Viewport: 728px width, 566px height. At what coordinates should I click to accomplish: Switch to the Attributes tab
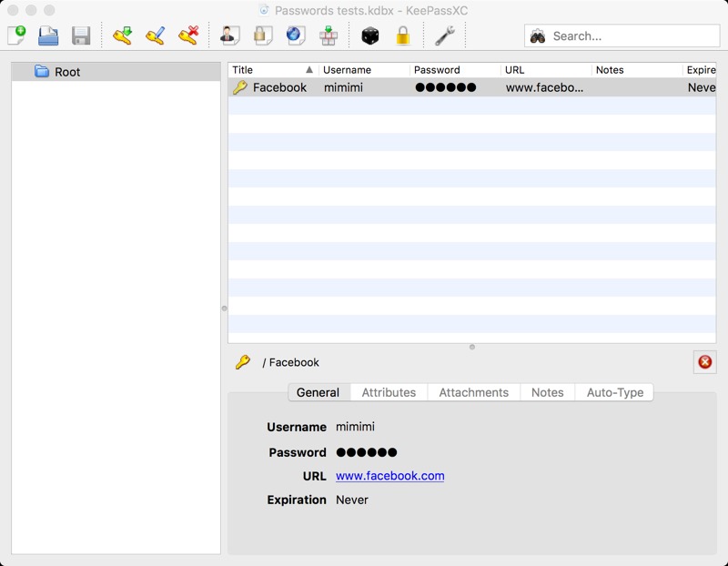pyautogui.click(x=389, y=392)
